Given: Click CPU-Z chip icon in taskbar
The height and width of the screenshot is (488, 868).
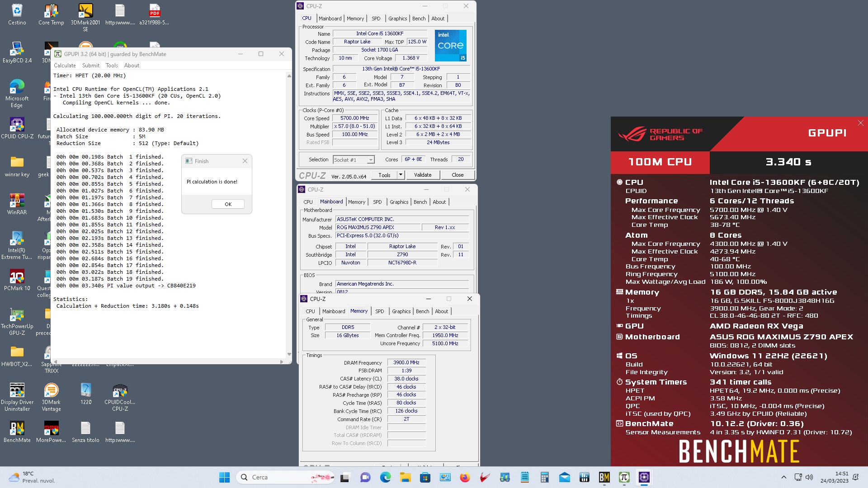Looking at the screenshot, I should 644,477.
